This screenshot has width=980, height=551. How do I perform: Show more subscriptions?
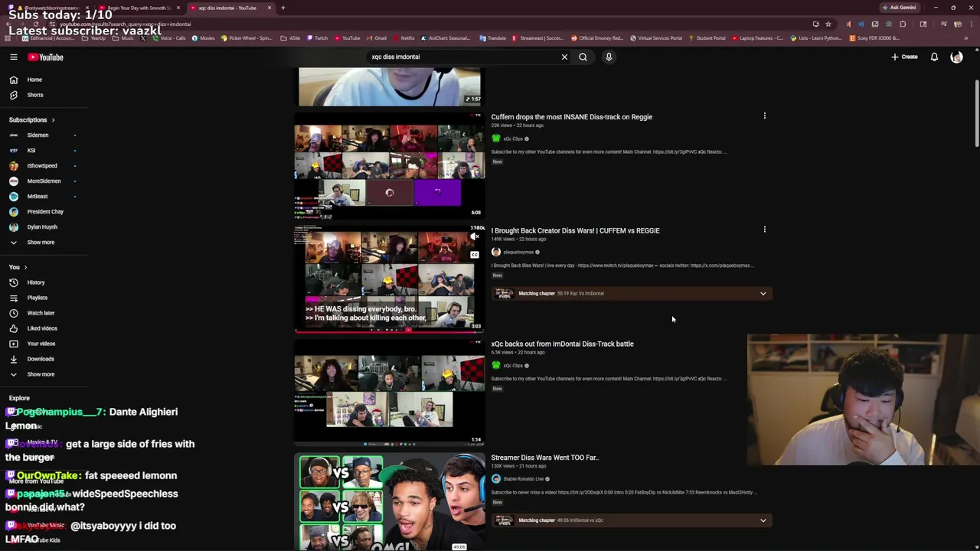coord(41,243)
